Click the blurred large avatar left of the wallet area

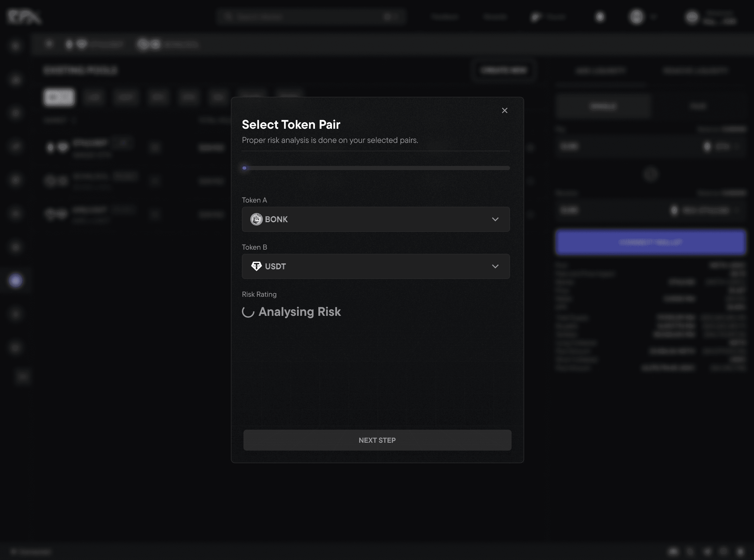tap(636, 16)
